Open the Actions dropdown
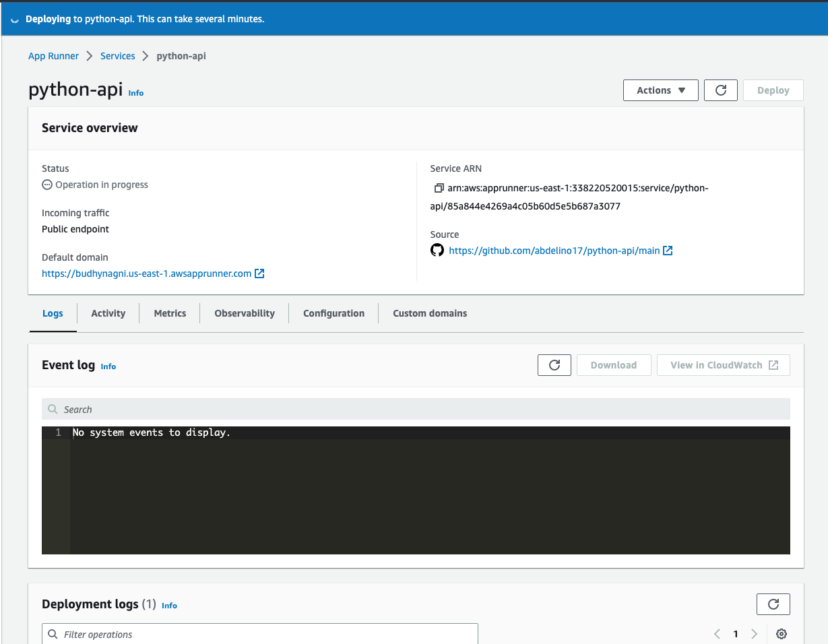 click(660, 90)
